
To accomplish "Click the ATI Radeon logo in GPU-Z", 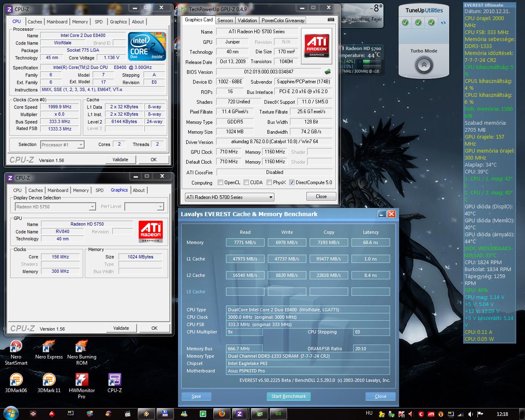I will tap(317, 46).
